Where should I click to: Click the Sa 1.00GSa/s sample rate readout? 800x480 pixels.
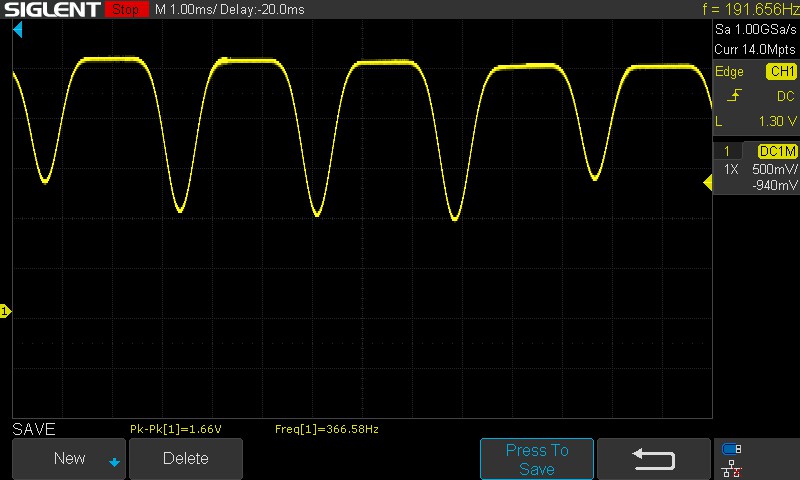[755, 29]
